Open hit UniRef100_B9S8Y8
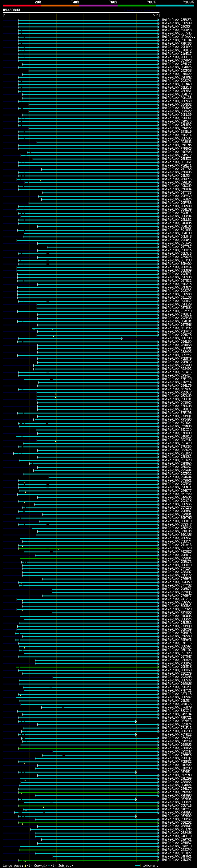This screenshot has width=197, height=868. (x=176, y=30)
